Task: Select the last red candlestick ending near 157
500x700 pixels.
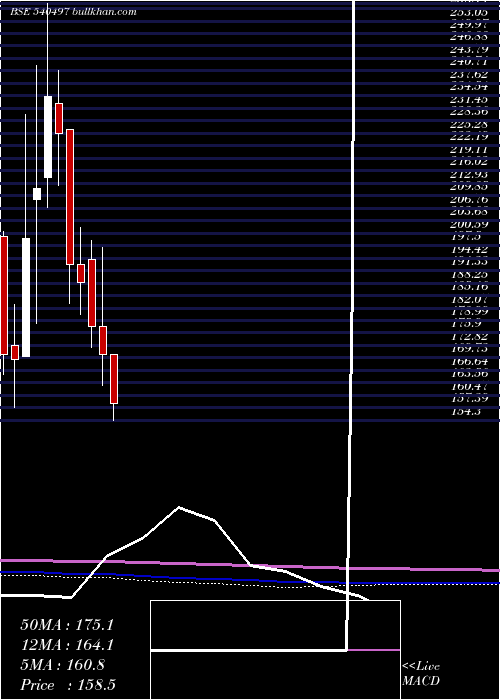Action: (x=114, y=379)
